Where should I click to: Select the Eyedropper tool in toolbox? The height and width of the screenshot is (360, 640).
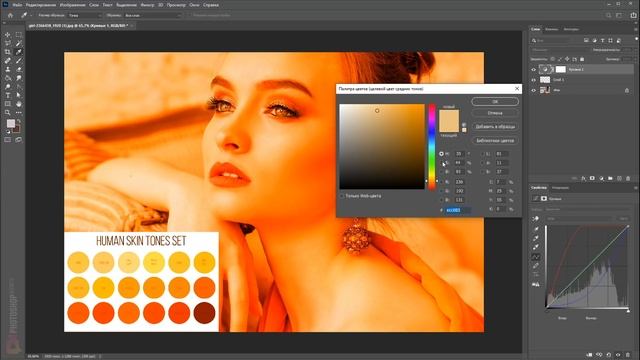coord(19,52)
